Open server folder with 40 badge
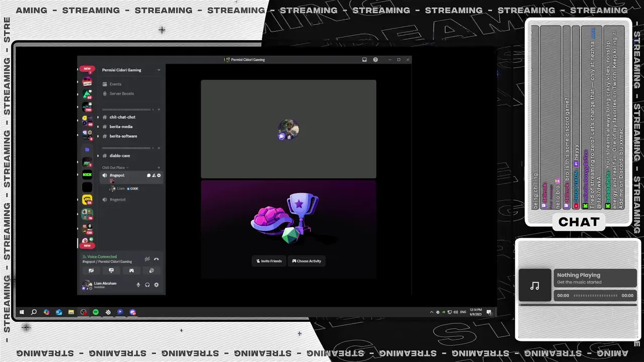 [87, 121]
